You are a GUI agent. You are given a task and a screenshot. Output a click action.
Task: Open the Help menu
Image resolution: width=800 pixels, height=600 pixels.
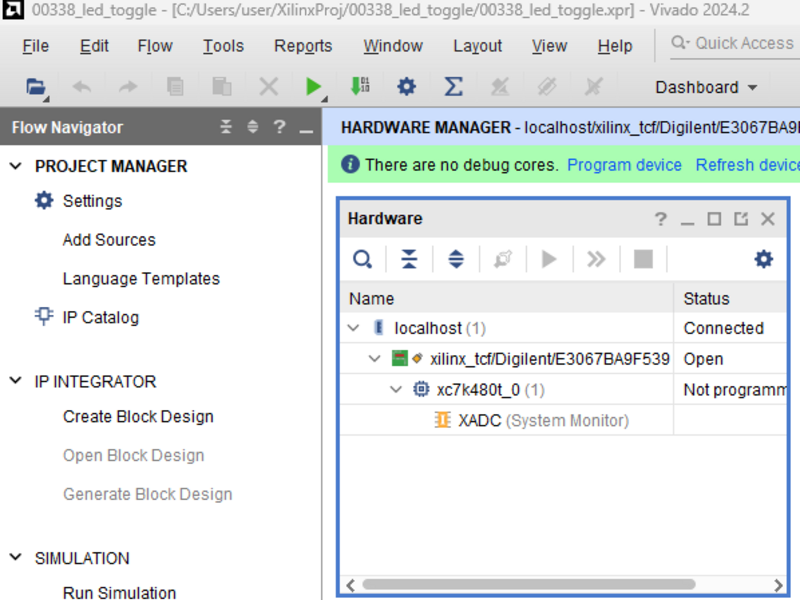615,46
